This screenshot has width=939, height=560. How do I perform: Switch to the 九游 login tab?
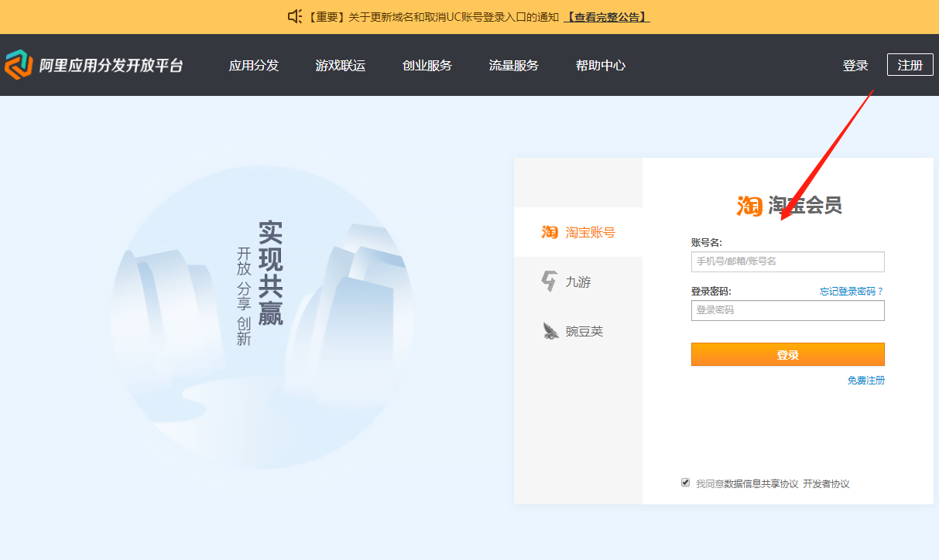[x=578, y=282]
